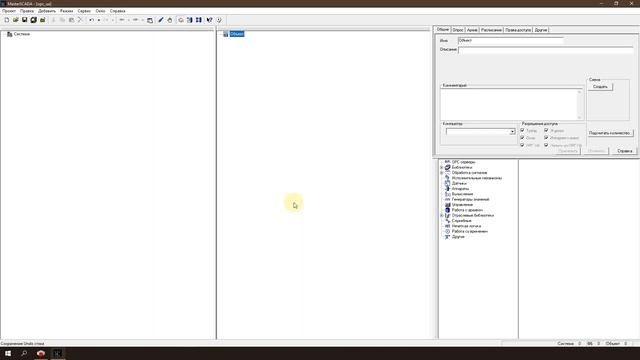The height and width of the screenshot is (360, 640).
Task: Open the Добавить menu
Action: (47, 11)
